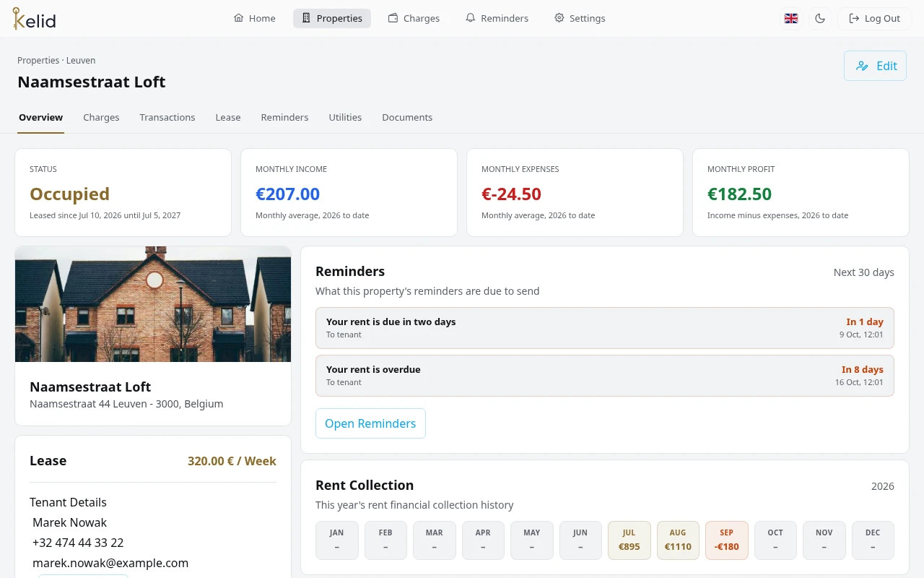Open Reminders in the top navigation bar
Image resolution: width=924 pixels, height=578 pixels.
tap(497, 18)
